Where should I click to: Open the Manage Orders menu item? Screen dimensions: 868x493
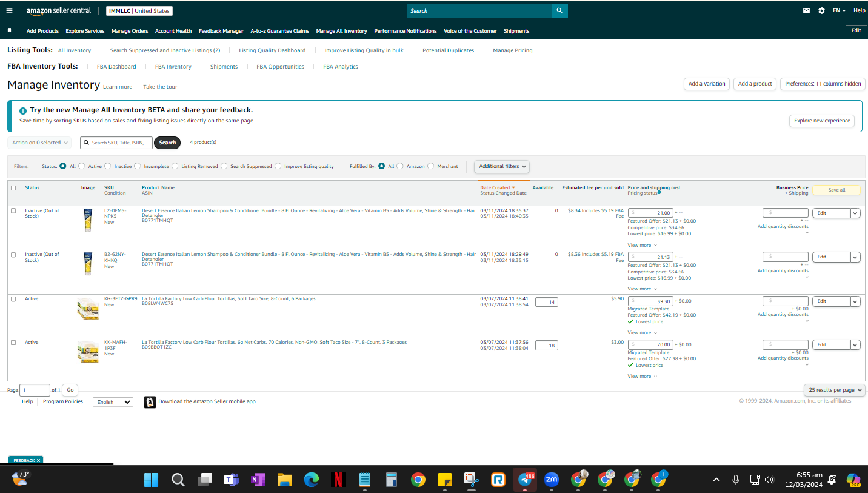point(130,31)
